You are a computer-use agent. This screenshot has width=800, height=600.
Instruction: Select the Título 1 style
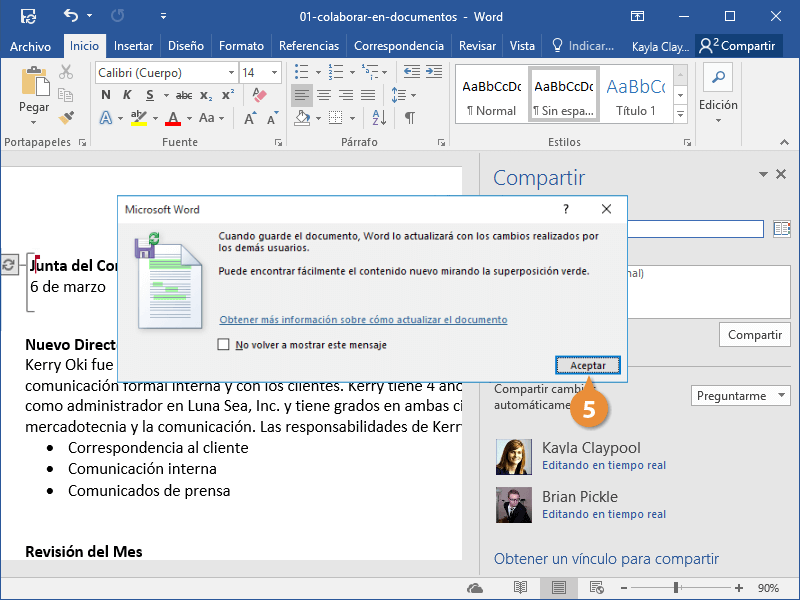636,94
